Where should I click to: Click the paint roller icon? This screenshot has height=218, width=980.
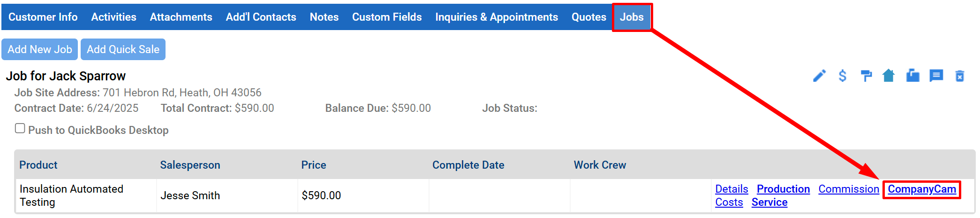tap(866, 76)
